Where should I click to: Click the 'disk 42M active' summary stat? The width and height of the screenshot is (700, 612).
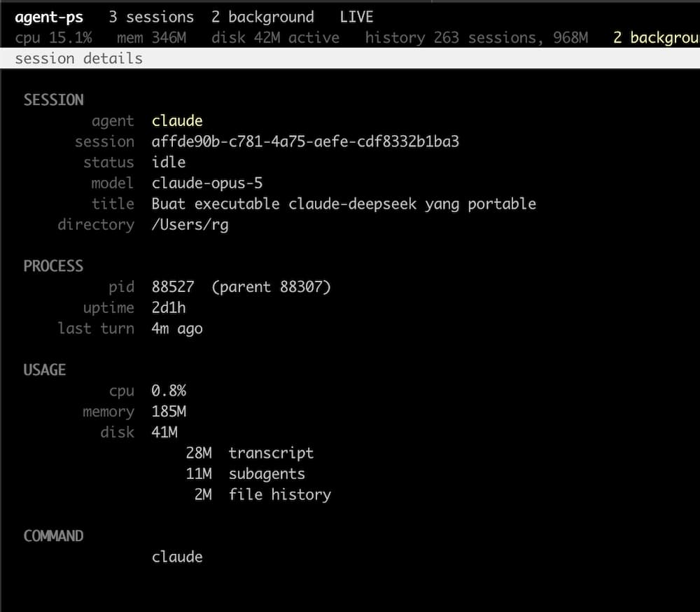pos(275,38)
